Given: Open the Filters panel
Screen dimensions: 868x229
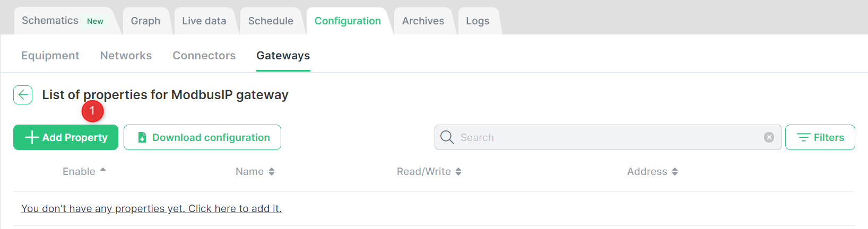Looking at the screenshot, I should click(x=820, y=137).
